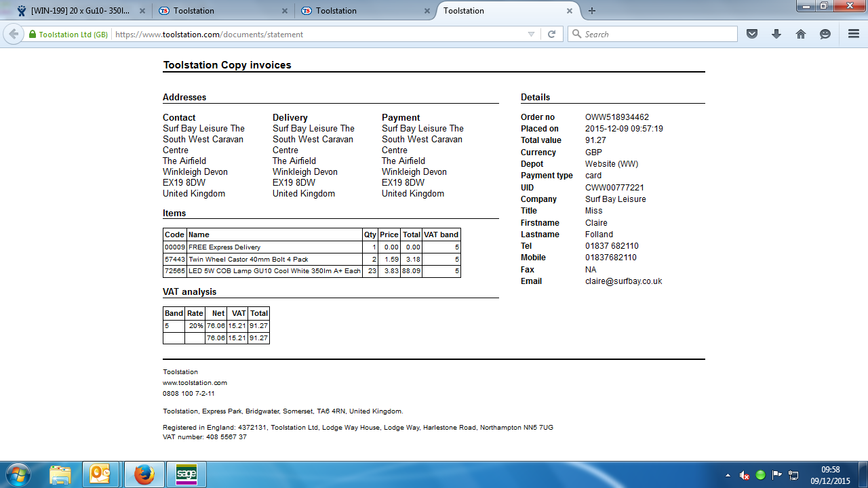Screen dimensions: 868x488
Task: Focus the address bar URL field
Action: click(x=319, y=35)
